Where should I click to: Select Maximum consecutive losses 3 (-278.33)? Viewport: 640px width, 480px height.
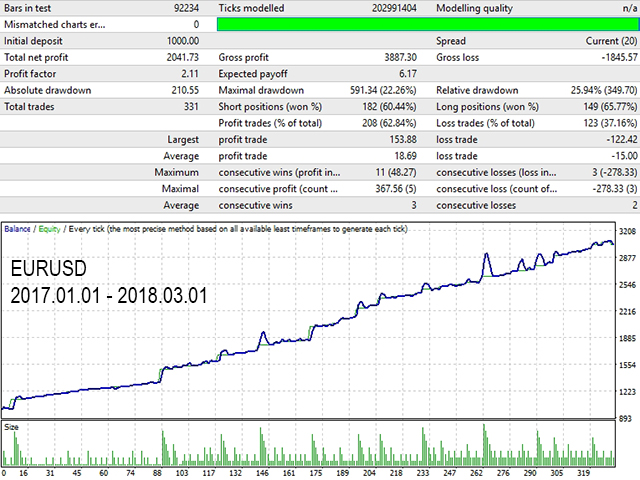(x=614, y=172)
